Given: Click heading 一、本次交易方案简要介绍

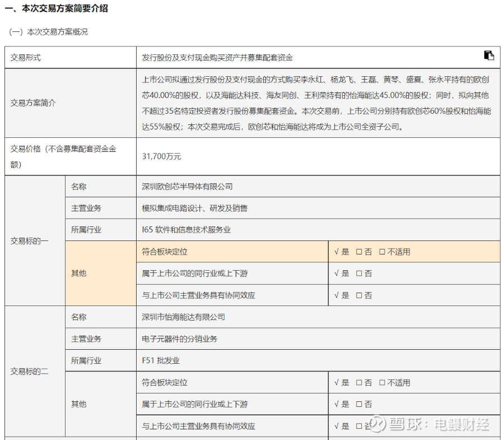Looking at the screenshot, I should click(57, 8).
